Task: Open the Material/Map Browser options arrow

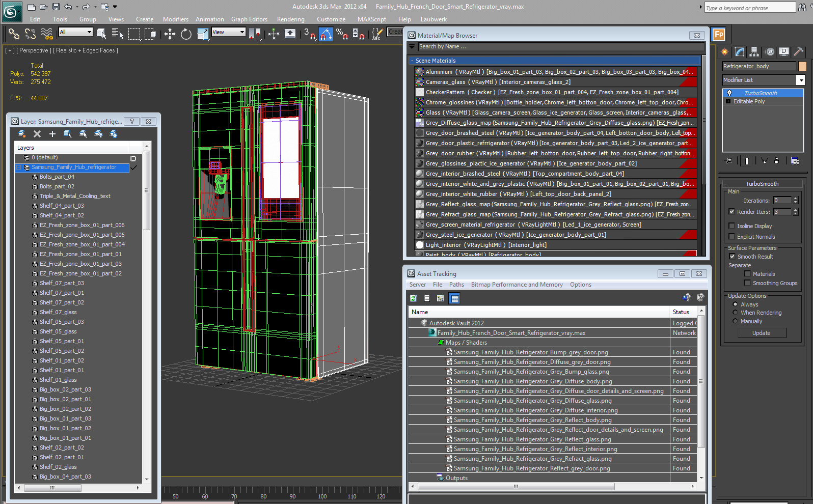Action: [412, 46]
